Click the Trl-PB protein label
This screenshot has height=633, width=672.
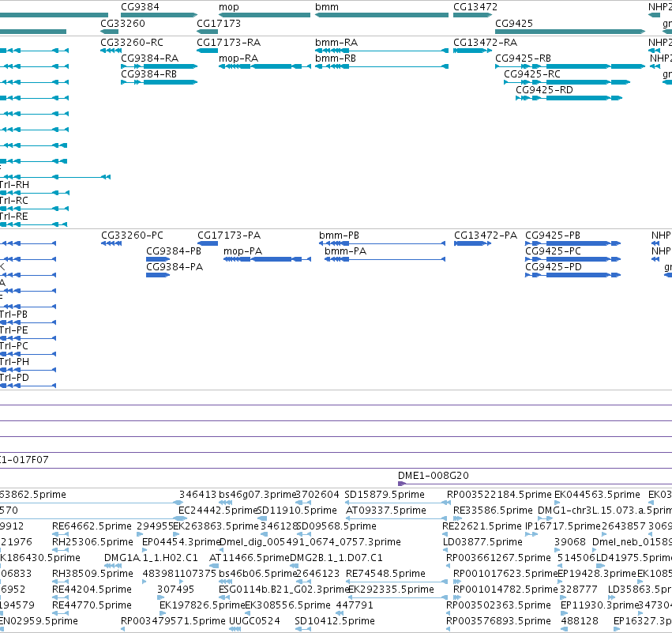click(13, 315)
